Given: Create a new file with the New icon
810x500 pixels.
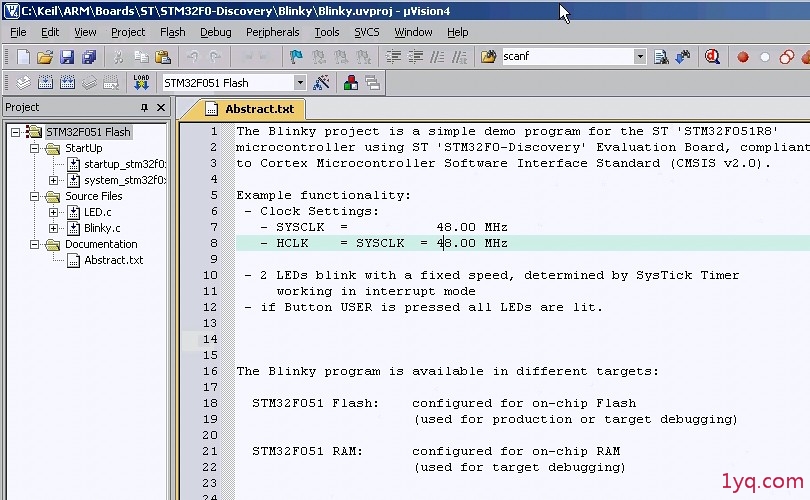Looking at the screenshot, I should pyautogui.click(x=23, y=57).
